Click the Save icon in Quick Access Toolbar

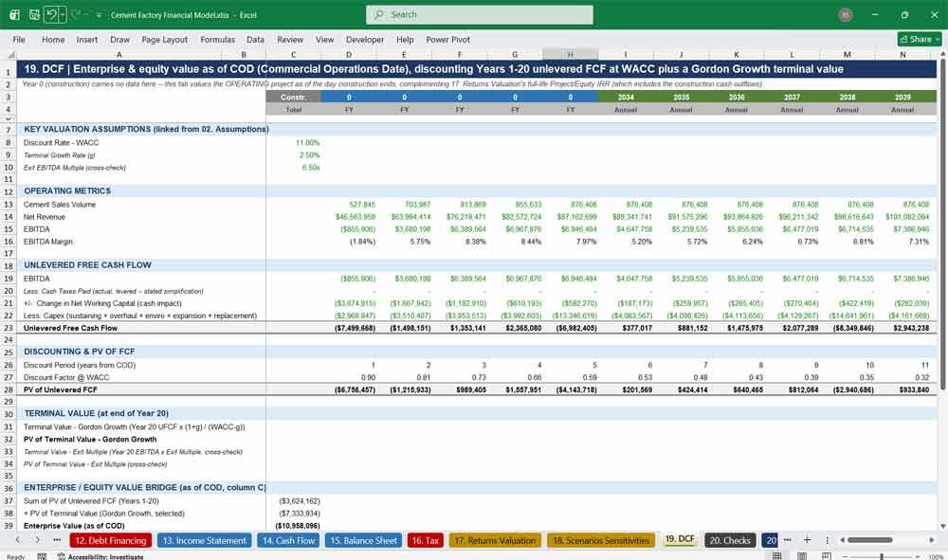[x=34, y=14]
